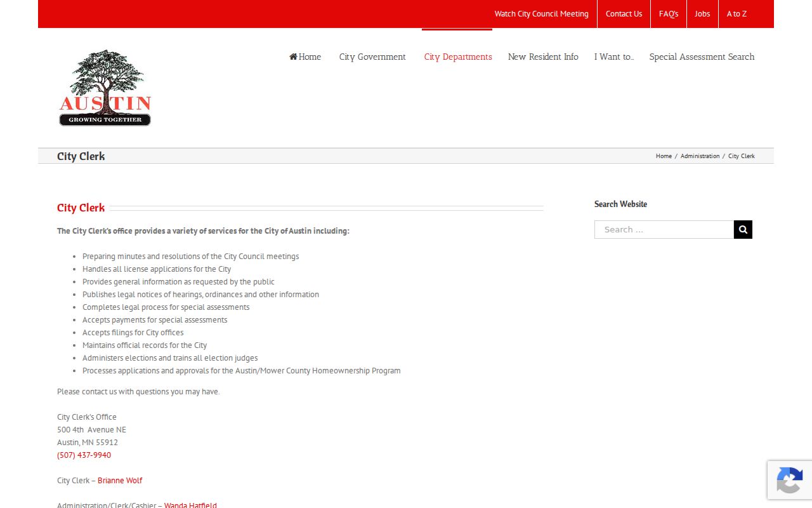Click '500 4th Avenue NE' address line
Screen dimensions: 812x508
[x=91, y=430]
